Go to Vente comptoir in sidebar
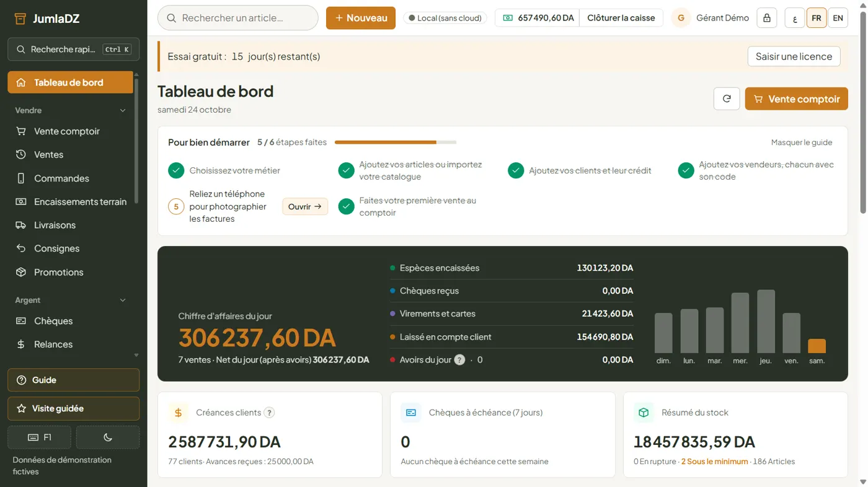Image resolution: width=868 pixels, height=487 pixels. 70,131
